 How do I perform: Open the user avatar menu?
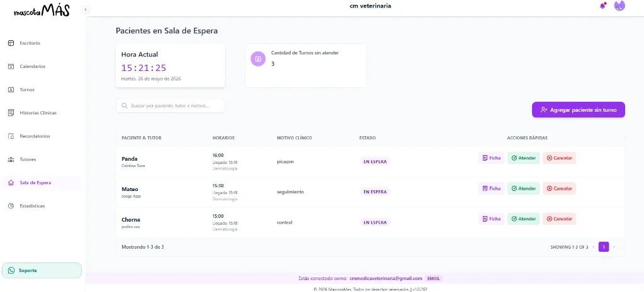tap(619, 6)
